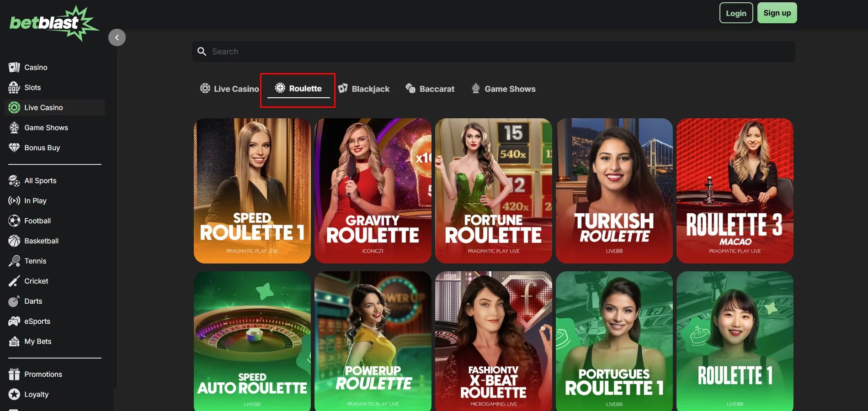Launch the Gravity Roulette game
The width and height of the screenshot is (868, 411).
click(373, 191)
